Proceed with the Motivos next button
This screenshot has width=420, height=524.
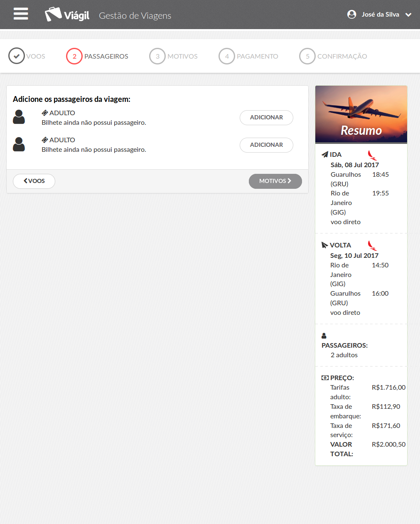click(x=275, y=181)
